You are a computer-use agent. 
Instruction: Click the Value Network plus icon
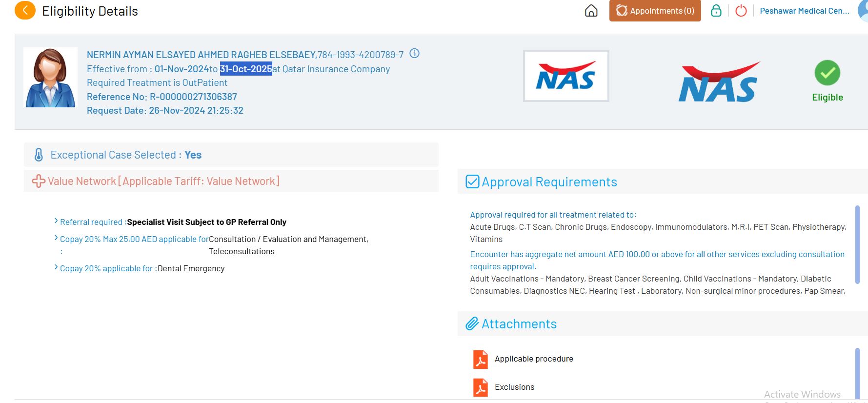click(39, 181)
